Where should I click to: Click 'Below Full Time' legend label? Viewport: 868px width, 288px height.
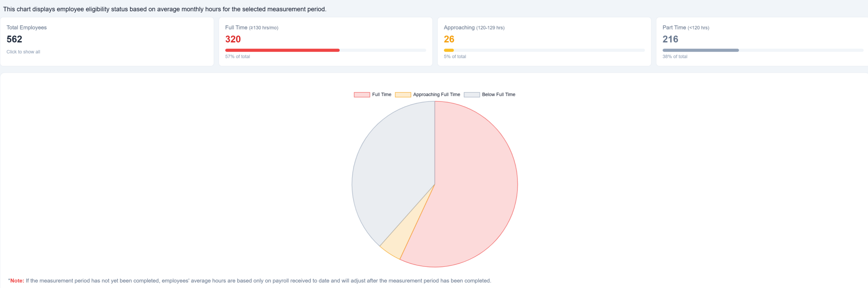498,95
